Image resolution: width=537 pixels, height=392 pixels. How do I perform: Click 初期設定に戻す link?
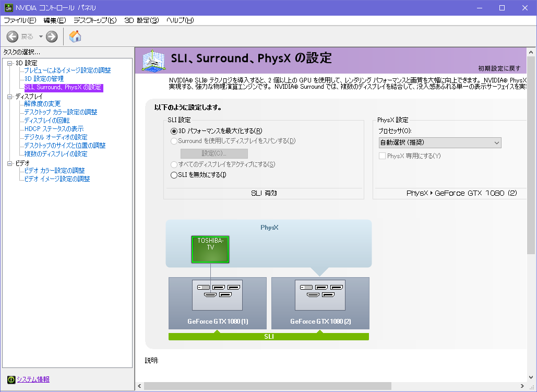point(499,68)
